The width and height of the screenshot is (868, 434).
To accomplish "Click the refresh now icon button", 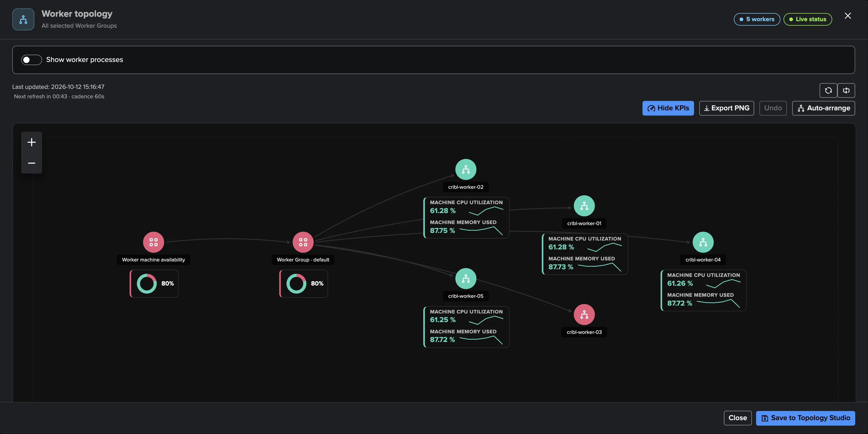I will (x=828, y=90).
